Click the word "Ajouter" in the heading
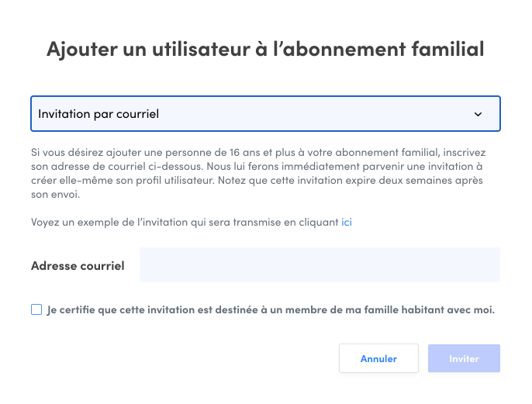The image size is (532, 404). [83, 49]
